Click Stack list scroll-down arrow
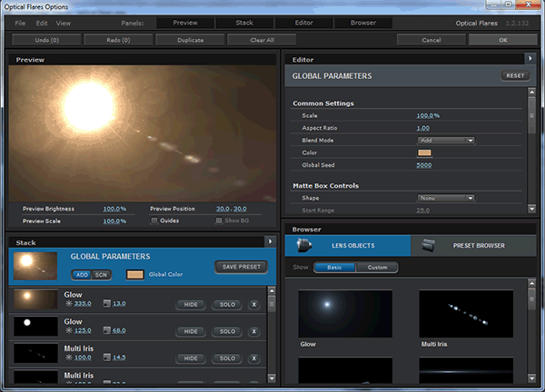Screen dimensions: 545x392 click(x=272, y=378)
